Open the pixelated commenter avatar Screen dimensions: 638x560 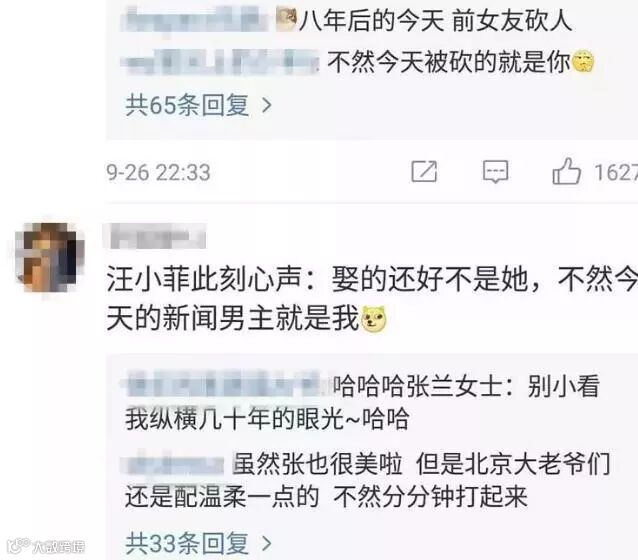click(50, 257)
